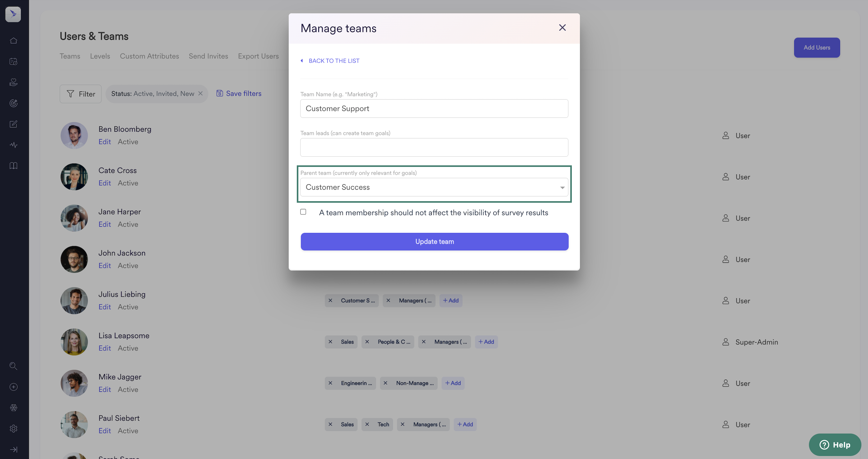Add a team to Mike Jagger
This screenshot has width=868, height=459.
(x=453, y=383)
